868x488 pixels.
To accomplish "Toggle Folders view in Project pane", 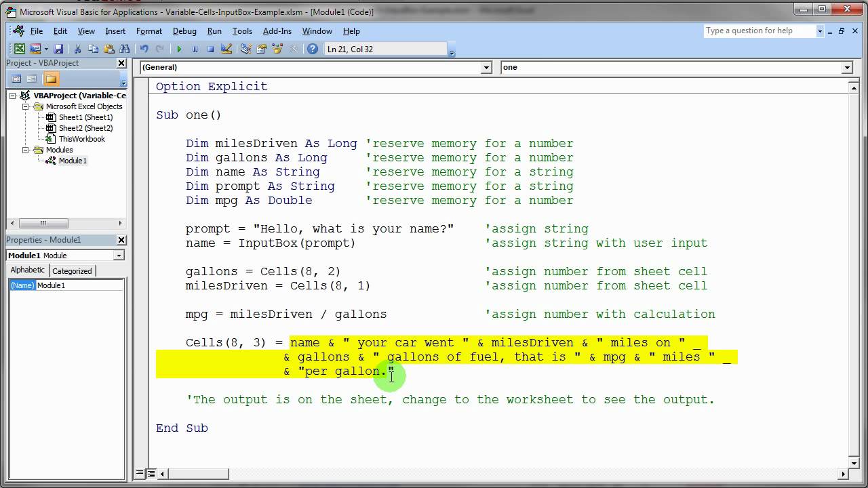I will [51, 79].
